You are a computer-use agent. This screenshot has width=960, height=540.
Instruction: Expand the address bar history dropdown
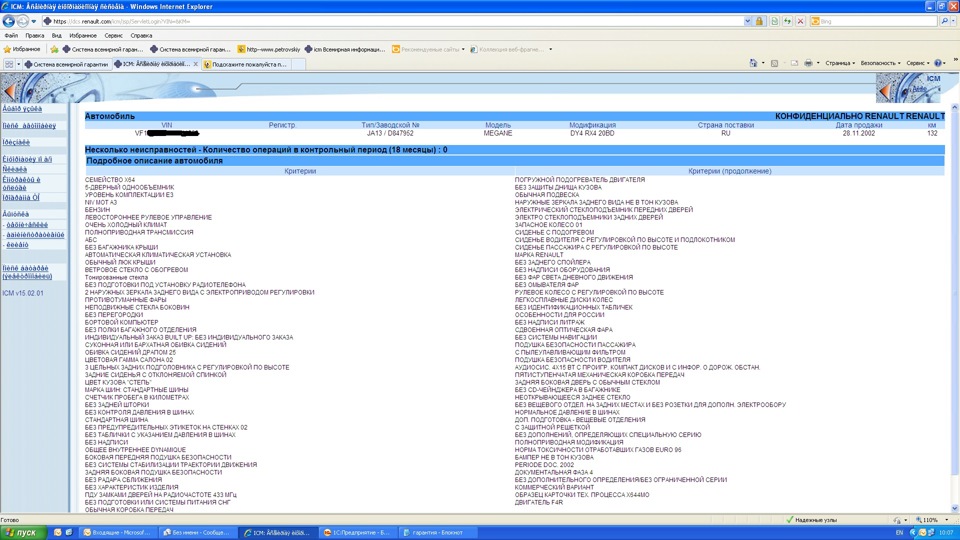748,21
